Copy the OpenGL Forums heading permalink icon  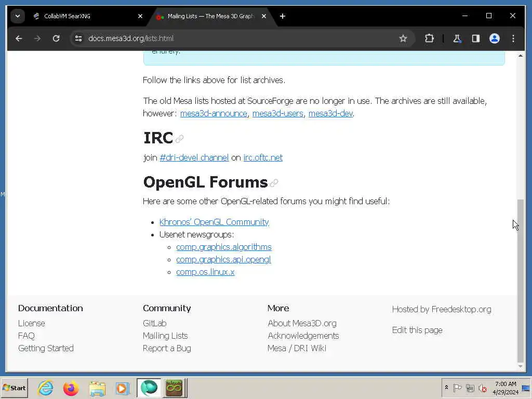pyautogui.click(x=274, y=183)
